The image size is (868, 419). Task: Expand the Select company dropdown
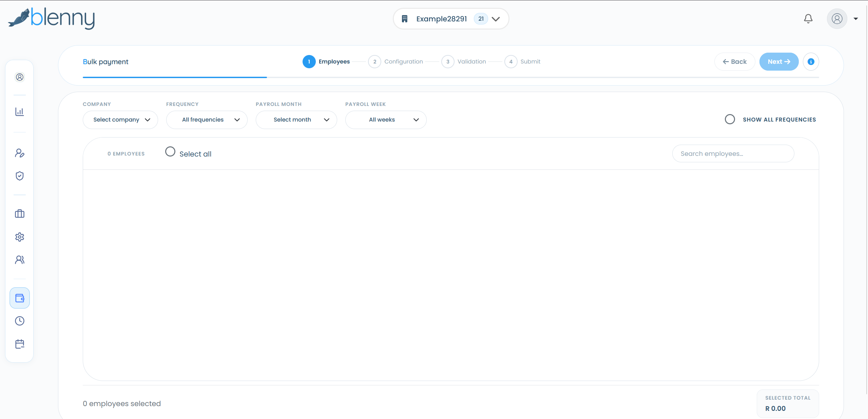pos(120,120)
